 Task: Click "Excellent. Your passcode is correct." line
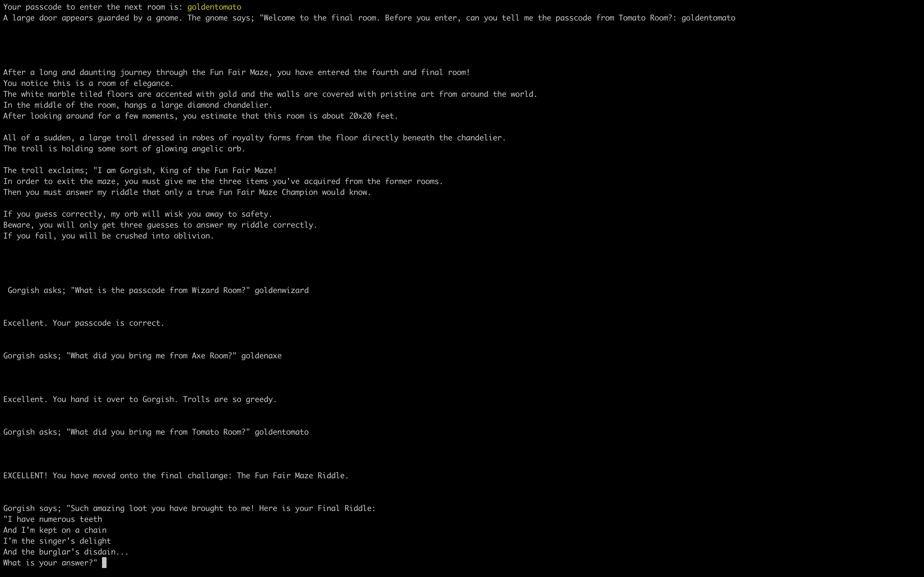(x=84, y=323)
